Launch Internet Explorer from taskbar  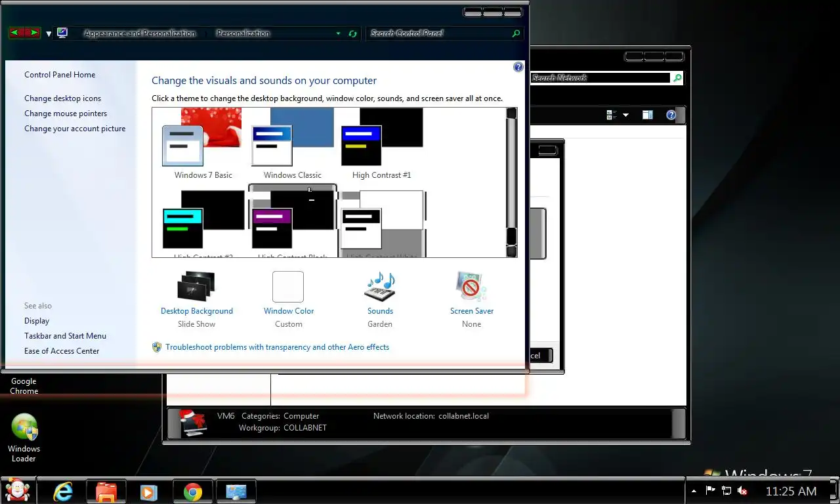point(63,492)
